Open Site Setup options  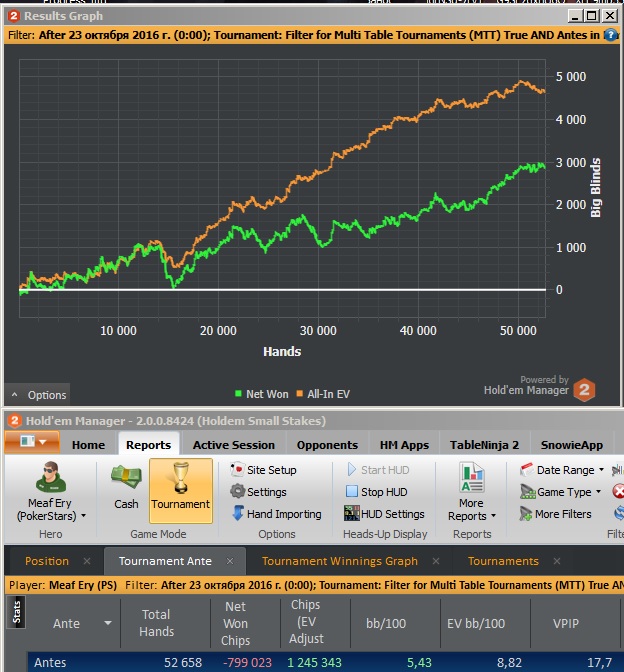pyautogui.click(x=263, y=470)
